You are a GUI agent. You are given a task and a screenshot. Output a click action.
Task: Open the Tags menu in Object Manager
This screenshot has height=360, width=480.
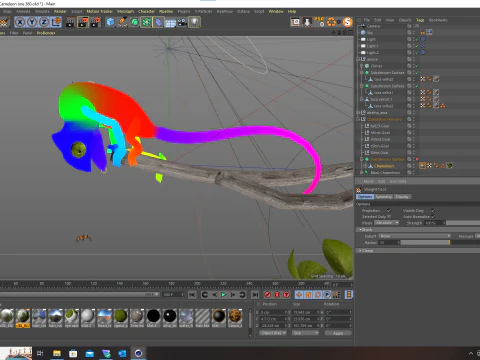(x=420, y=20)
